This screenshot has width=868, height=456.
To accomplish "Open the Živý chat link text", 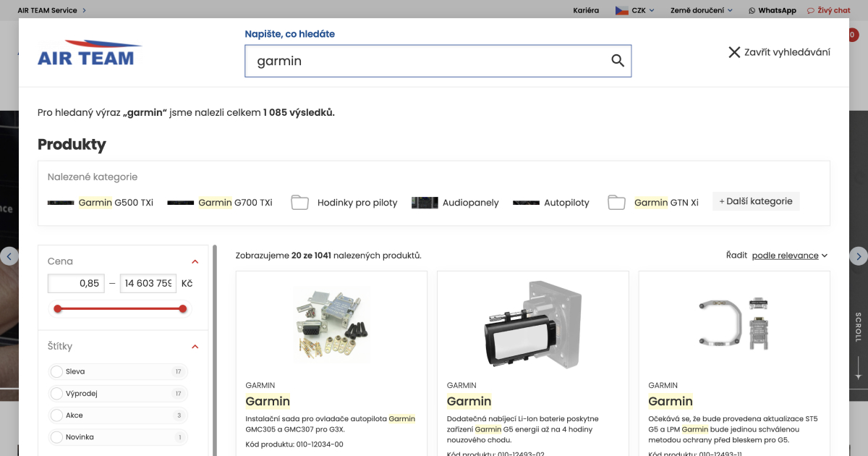I will click(834, 11).
